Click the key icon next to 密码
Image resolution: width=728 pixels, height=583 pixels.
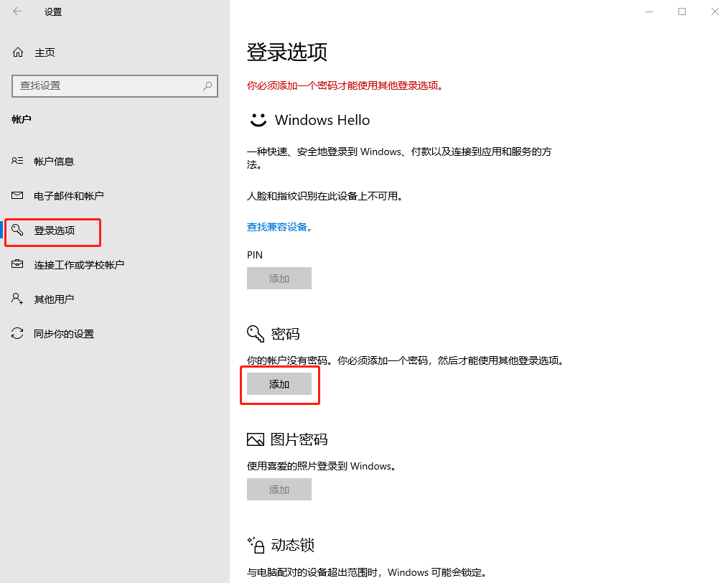[x=256, y=333]
